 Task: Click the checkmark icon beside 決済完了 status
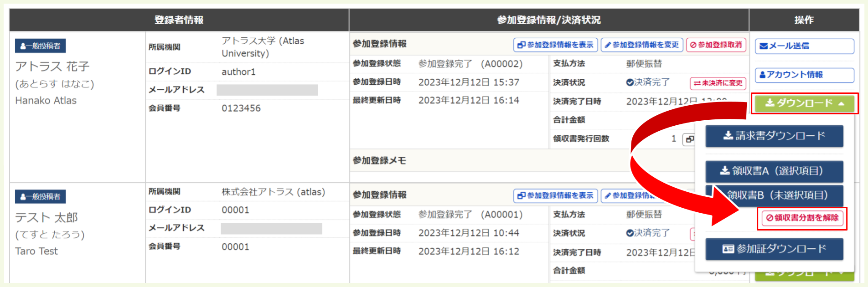point(629,82)
